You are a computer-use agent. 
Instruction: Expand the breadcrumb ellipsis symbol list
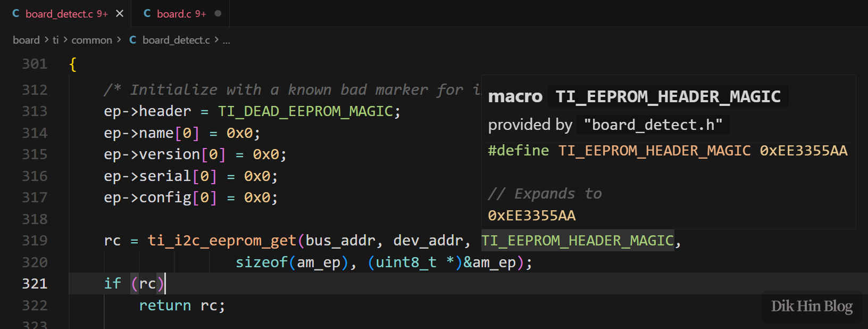point(226,40)
